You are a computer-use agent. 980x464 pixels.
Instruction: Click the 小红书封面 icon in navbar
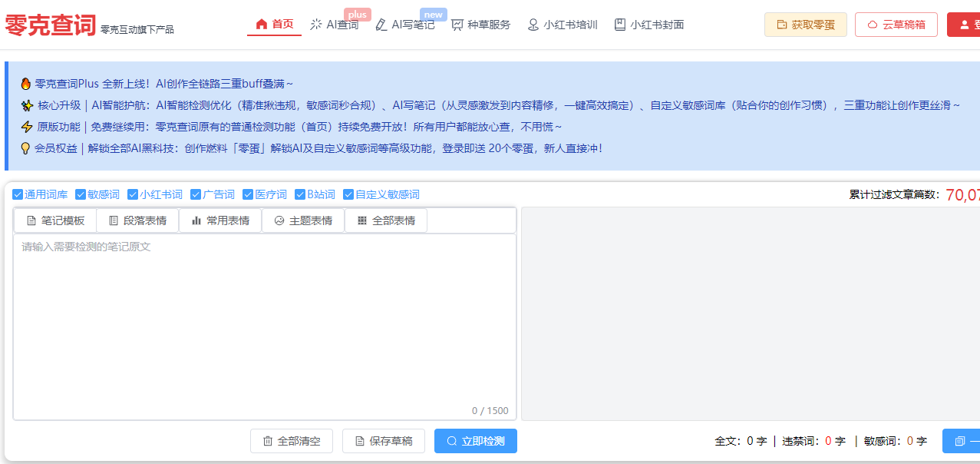point(619,24)
